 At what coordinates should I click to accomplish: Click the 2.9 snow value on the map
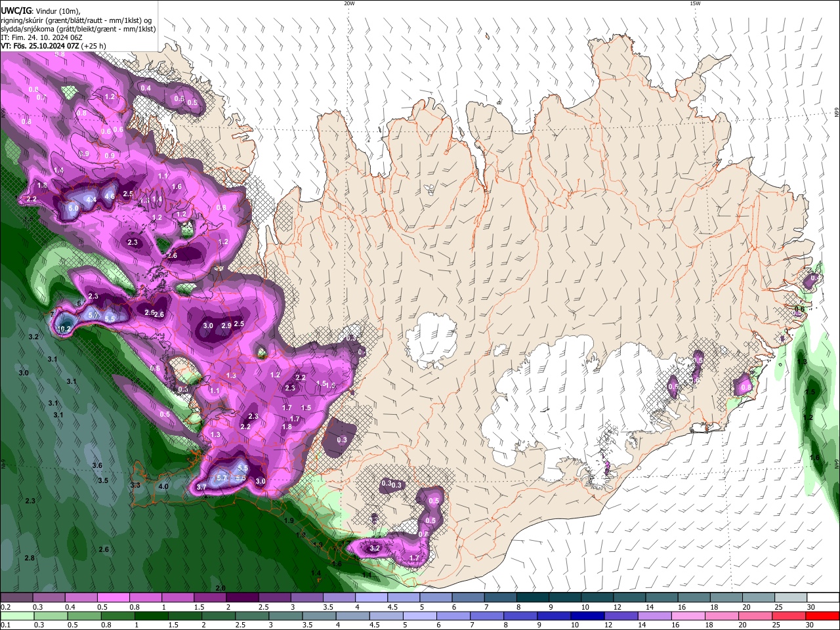click(x=226, y=325)
